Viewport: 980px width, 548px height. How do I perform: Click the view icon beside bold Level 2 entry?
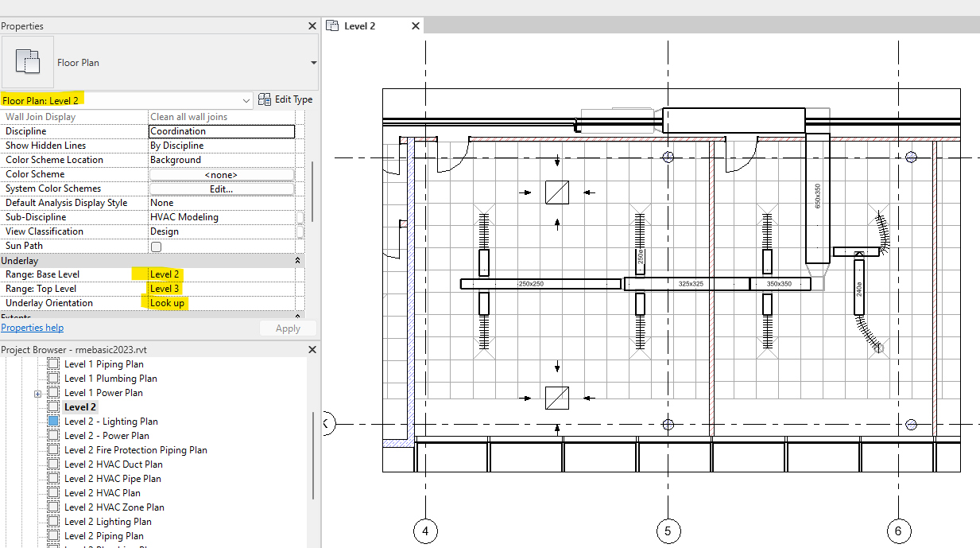click(52, 406)
